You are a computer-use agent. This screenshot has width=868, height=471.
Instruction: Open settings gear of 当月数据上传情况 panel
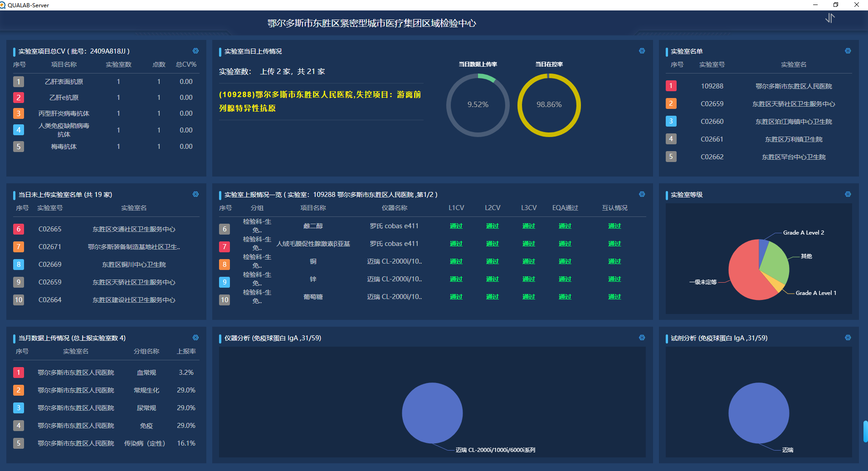(195, 338)
